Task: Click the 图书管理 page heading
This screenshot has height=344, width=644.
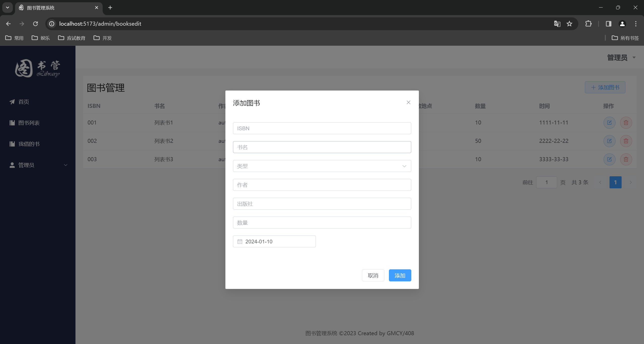Action: tap(106, 88)
